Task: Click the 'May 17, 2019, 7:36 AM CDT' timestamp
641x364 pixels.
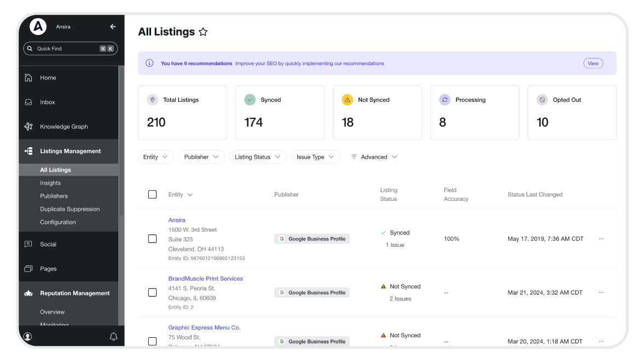Action: coord(545,239)
